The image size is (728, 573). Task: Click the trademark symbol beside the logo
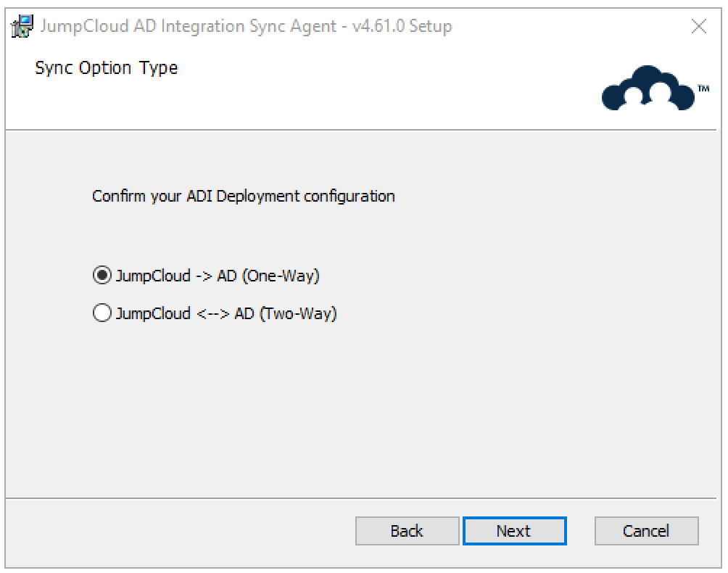click(703, 88)
